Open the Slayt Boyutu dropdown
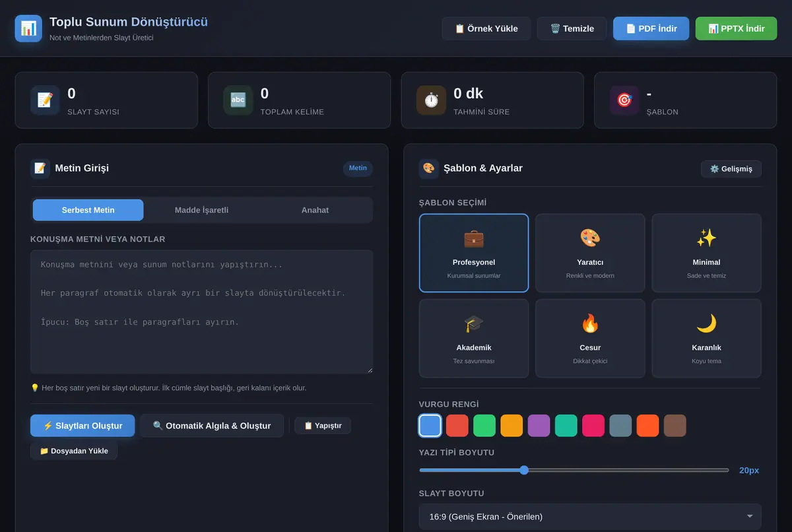 (590, 517)
